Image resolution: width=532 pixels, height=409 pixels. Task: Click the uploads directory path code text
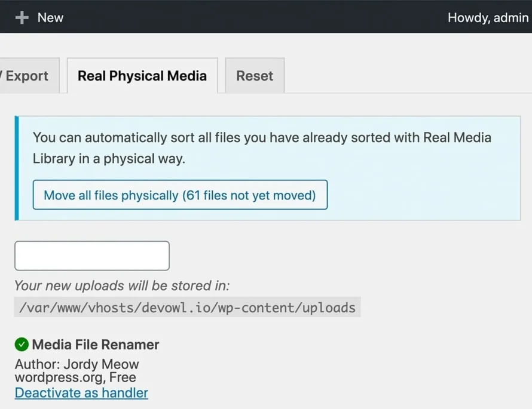187,307
